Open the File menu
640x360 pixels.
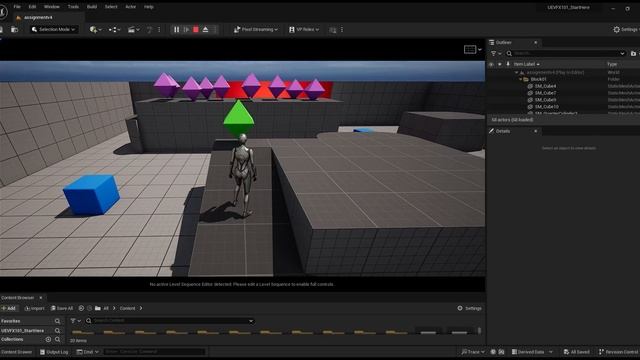coord(17,7)
